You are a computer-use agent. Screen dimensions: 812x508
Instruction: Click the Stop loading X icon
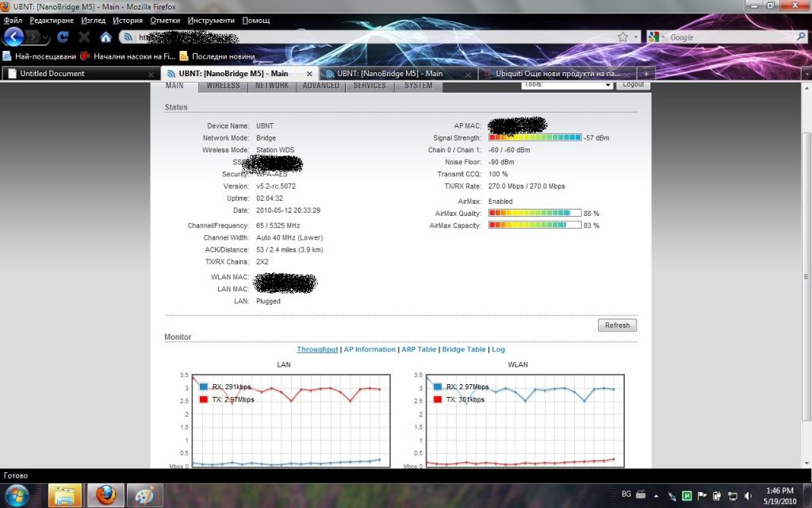pyautogui.click(x=84, y=37)
